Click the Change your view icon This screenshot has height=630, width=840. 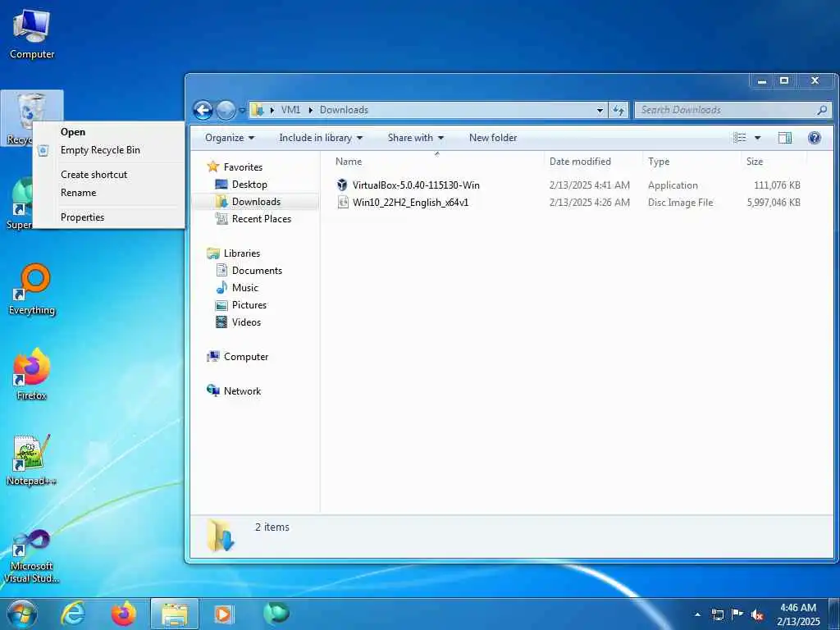pos(740,138)
